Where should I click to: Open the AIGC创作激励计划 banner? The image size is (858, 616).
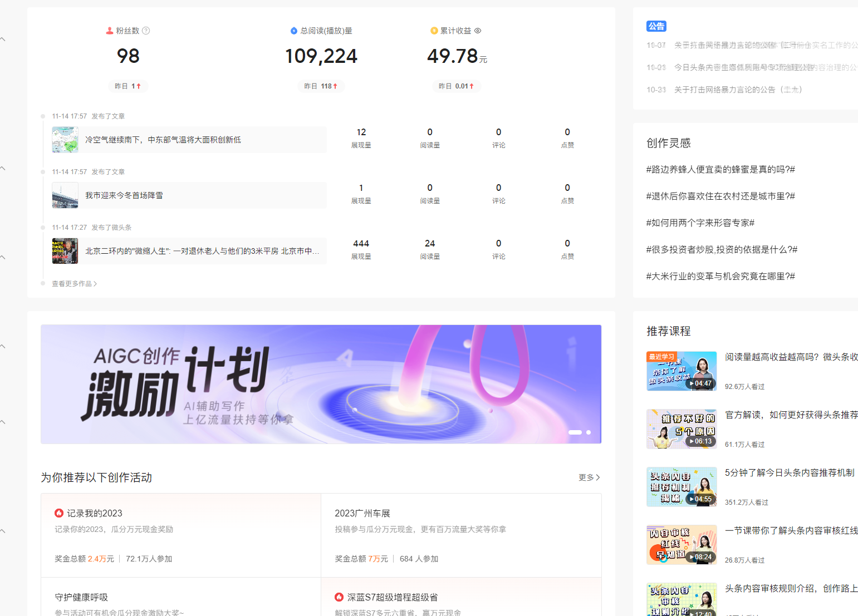tap(321, 385)
